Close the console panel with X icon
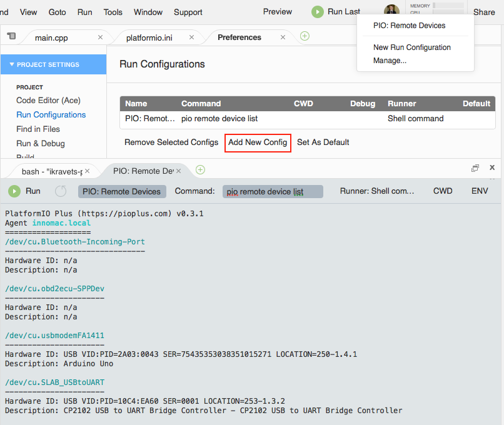 pos(492,167)
